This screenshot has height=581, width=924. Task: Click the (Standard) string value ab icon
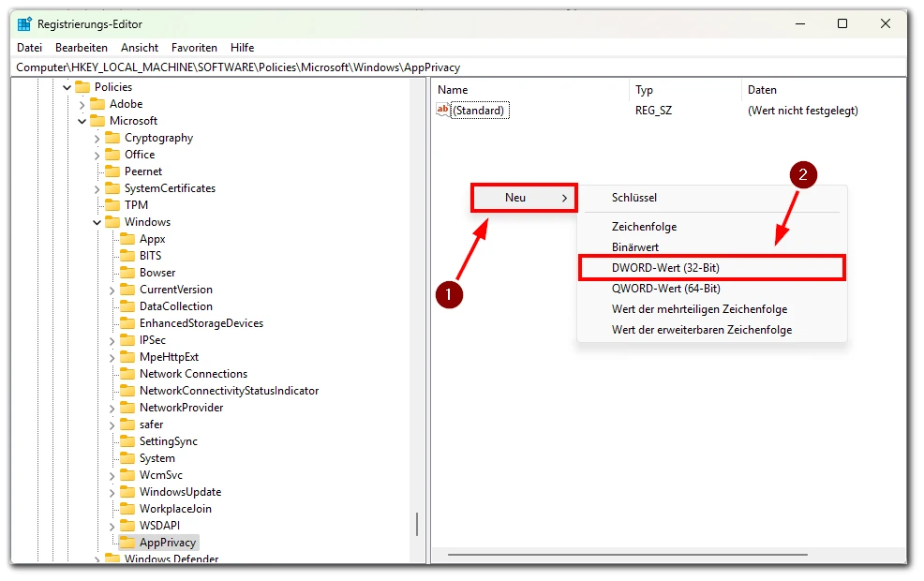click(442, 111)
